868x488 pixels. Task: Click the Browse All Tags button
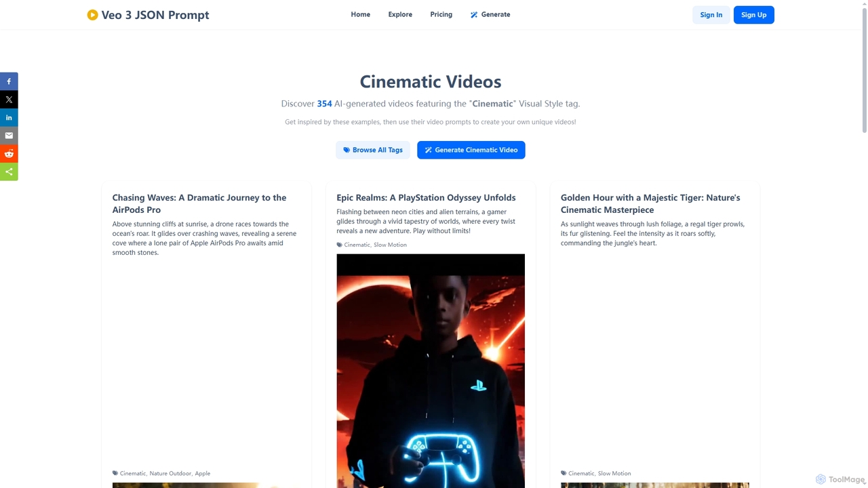373,150
